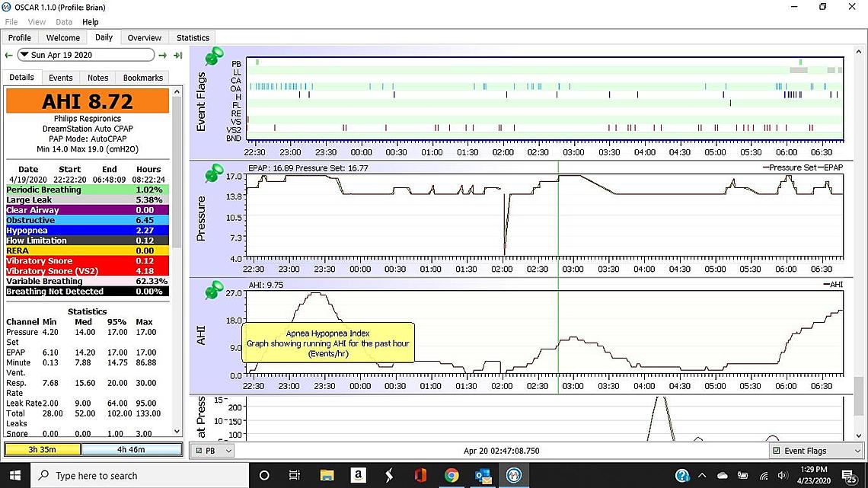The width and height of the screenshot is (868, 488).
Task: Click the Large Leak row
Action: (x=88, y=199)
